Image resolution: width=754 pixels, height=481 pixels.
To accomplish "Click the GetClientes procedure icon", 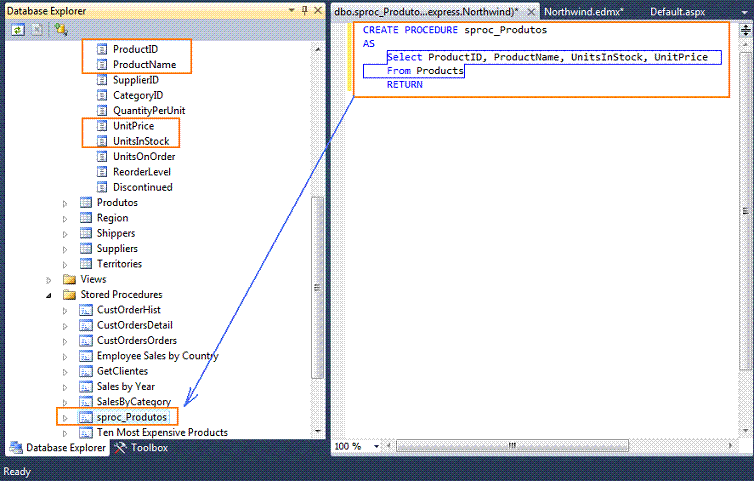I will pos(86,371).
